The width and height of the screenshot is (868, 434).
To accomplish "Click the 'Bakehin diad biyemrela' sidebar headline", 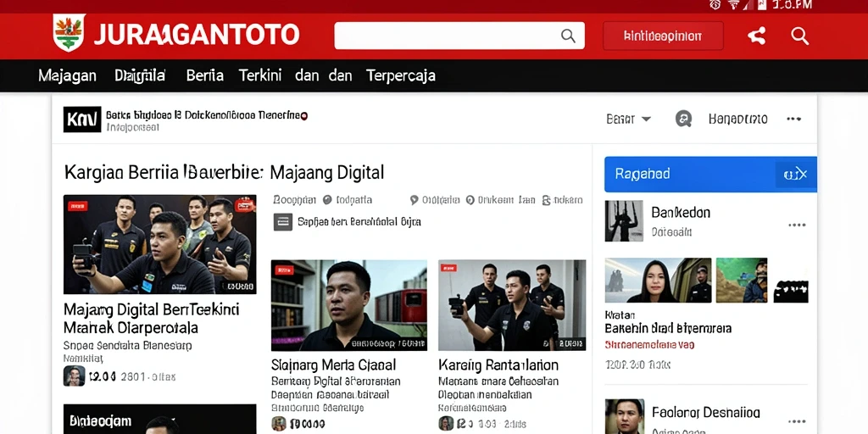I will click(x=668, y=328).
